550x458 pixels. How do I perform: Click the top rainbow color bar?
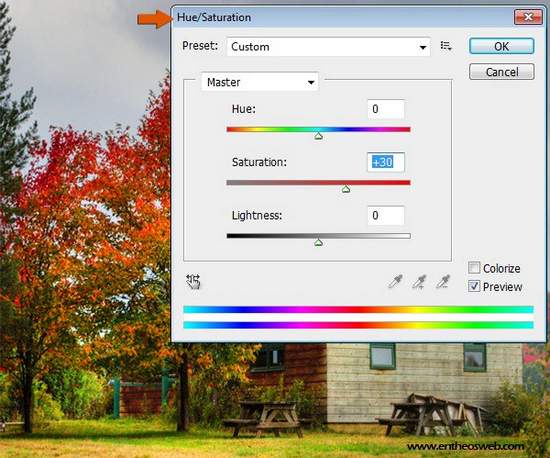click(x=358, y=309)
